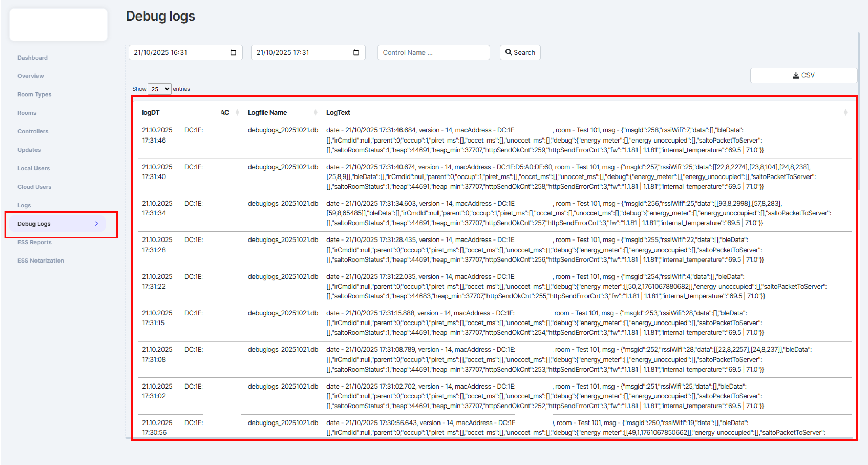Click the vertical page scrollbar
Viewport: 868px width, 465px height.
tap(859, 111)
